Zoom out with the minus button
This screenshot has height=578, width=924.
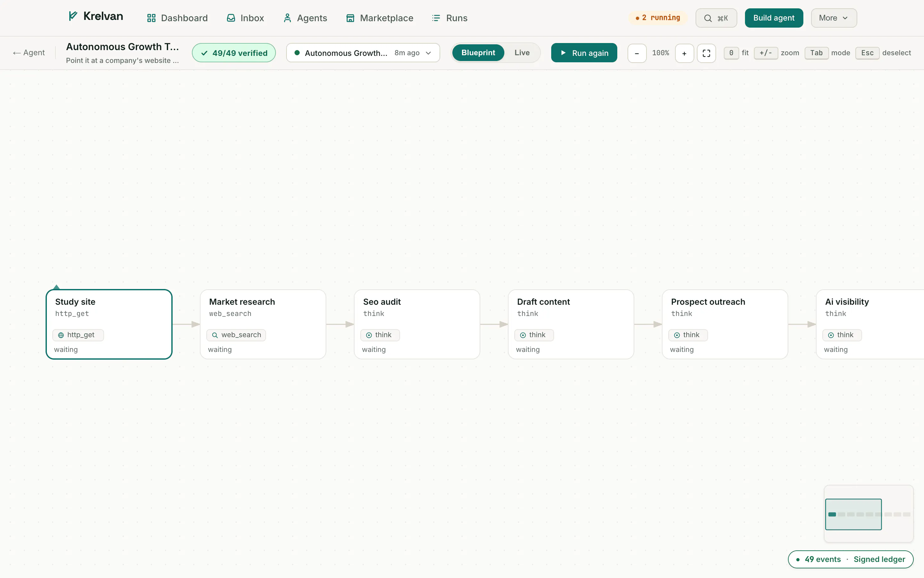(637, 53)
